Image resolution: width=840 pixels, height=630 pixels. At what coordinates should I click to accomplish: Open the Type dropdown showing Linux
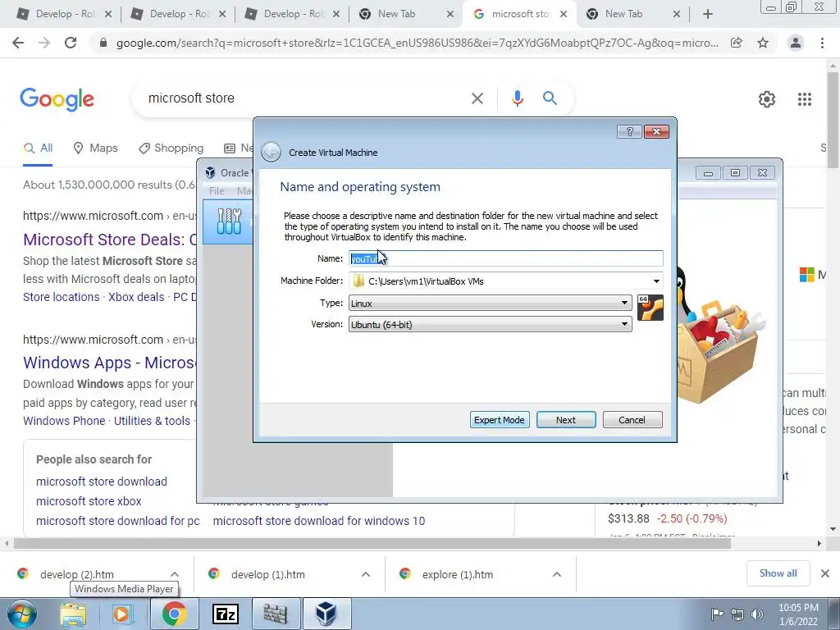pyautogui.click(x=490, y=304)
